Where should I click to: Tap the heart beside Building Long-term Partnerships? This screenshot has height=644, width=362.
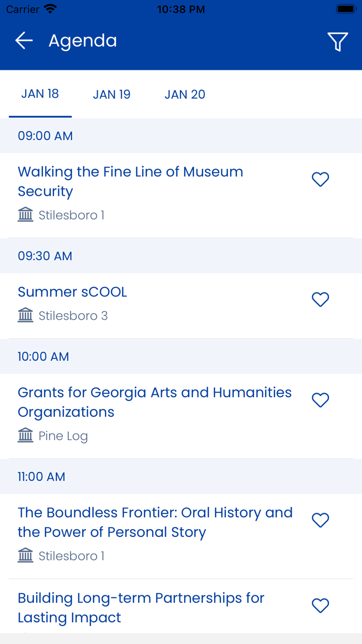pos(321,606)
